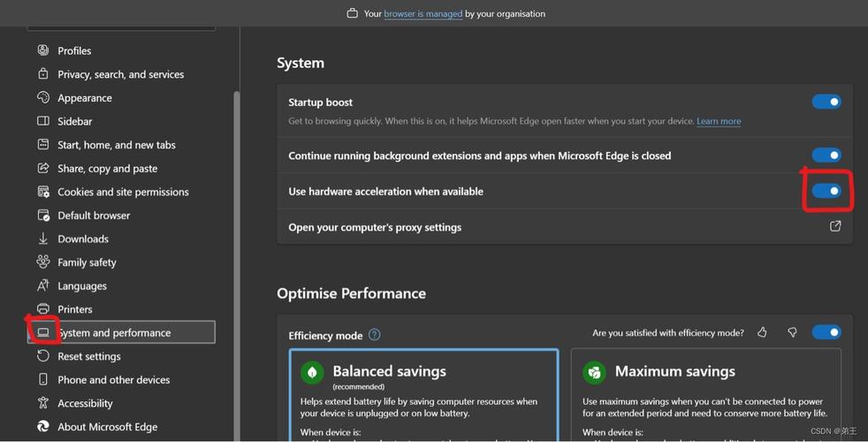Click the About Microsoft Edge logo icon
868x442 pixels.
43,426
